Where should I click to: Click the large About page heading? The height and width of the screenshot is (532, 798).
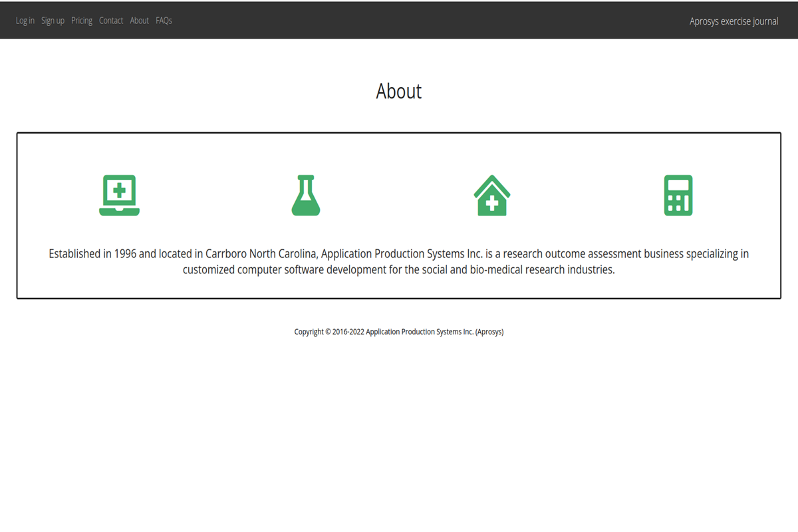pos(399,91)
